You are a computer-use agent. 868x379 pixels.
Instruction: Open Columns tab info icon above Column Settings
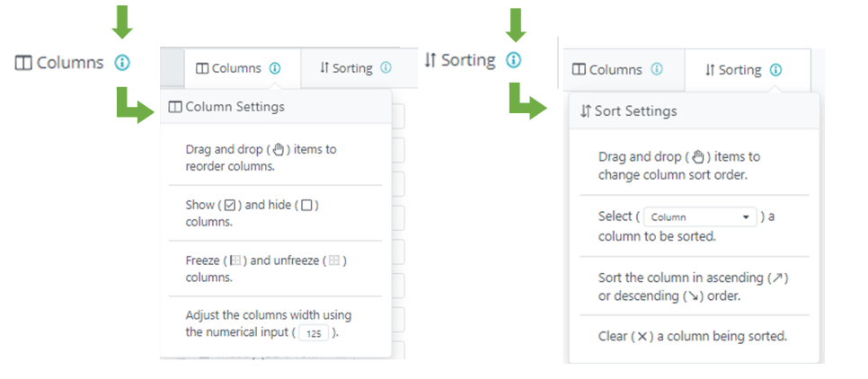(275, 68)
